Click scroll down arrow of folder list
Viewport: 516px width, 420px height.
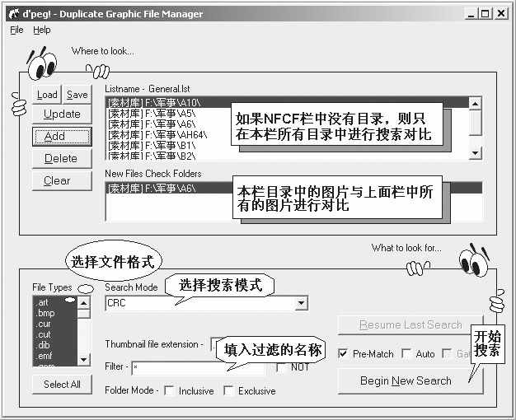pyautogui.click(x=475, y=153)
